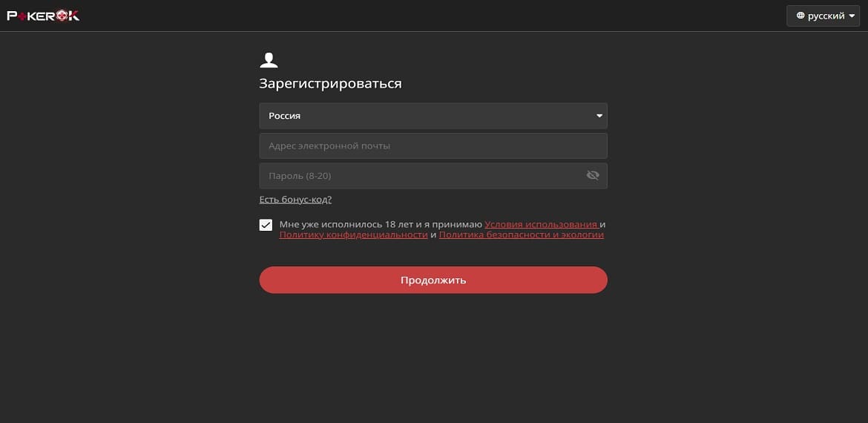Click the caret next to русский

[x=852, y=16]
